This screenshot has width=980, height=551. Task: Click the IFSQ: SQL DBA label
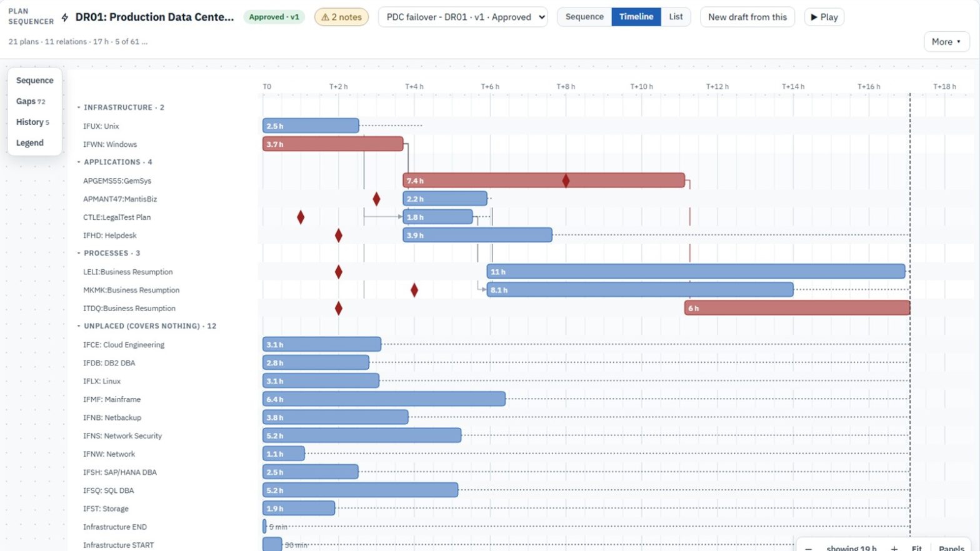[109, 490]
